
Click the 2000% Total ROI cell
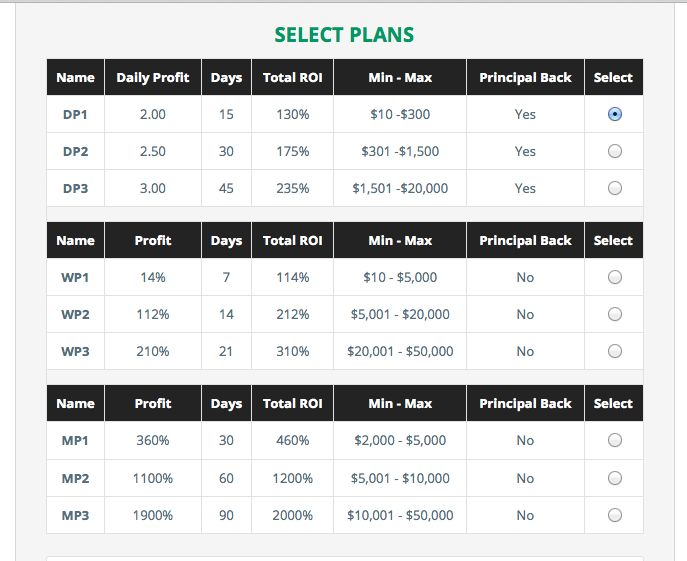(292, 515)
